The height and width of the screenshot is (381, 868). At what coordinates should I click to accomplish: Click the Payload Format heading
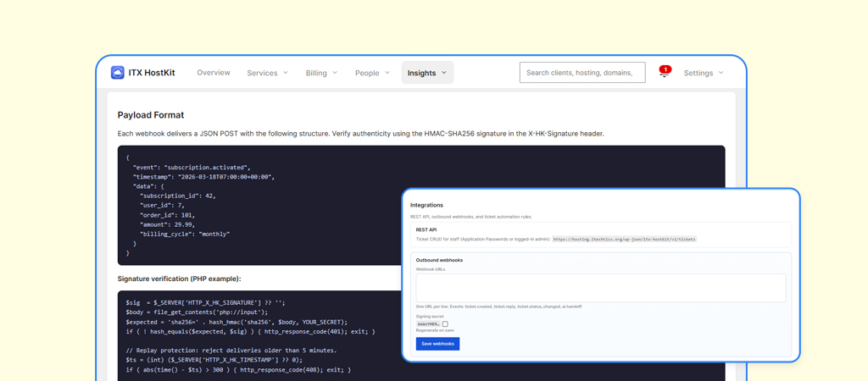[x=151, y=115]
